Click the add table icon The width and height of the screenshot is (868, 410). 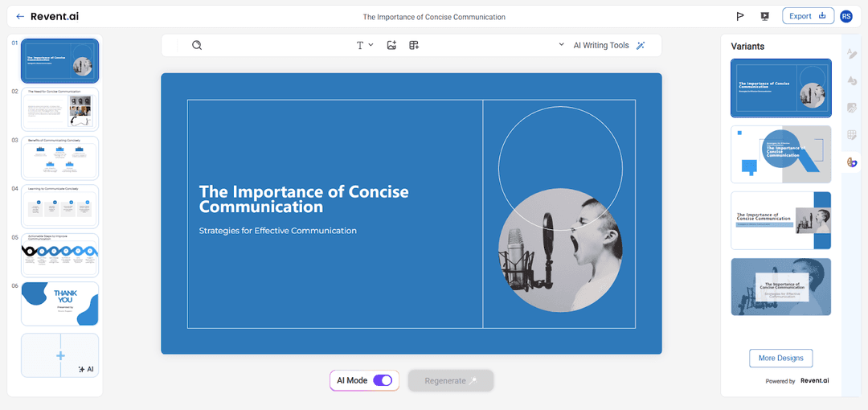pyautogui.click(x=414, y=46)
